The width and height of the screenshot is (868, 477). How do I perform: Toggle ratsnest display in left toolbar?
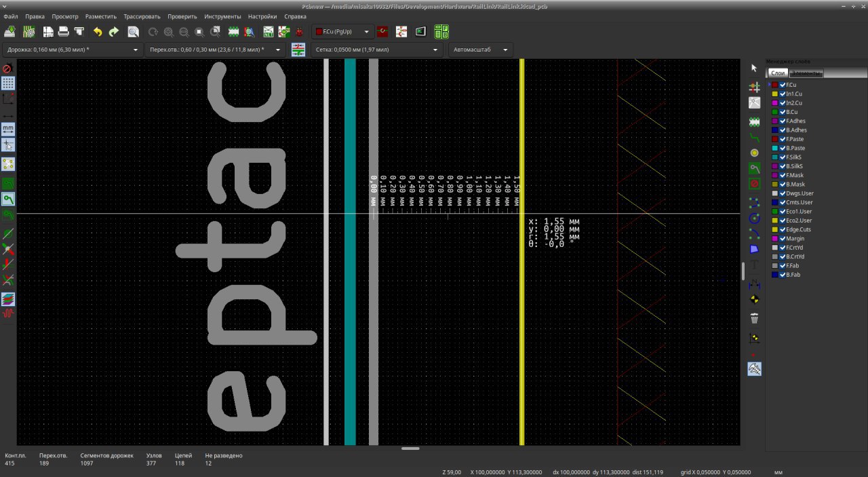(x=8, y=164)
